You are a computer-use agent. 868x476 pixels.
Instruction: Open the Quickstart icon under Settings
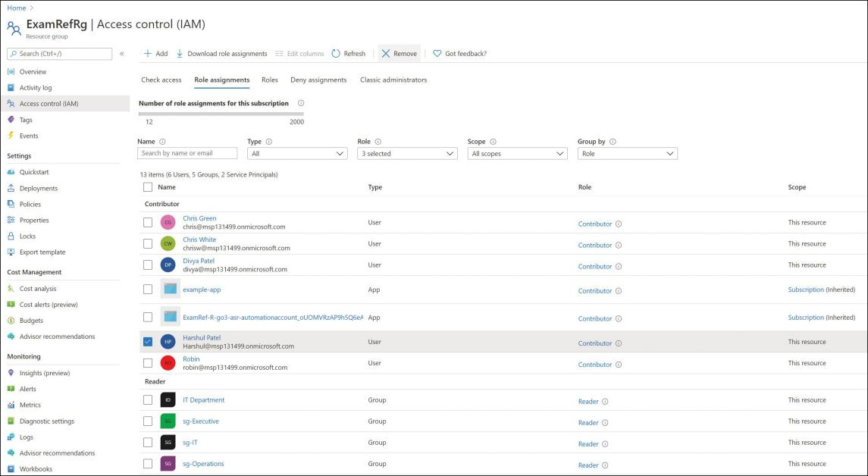point(11,172)
